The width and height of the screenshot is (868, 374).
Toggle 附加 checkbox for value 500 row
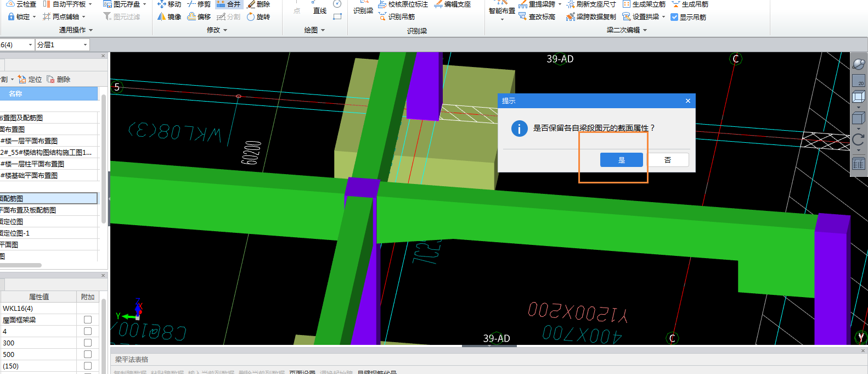tap(88, 354)
